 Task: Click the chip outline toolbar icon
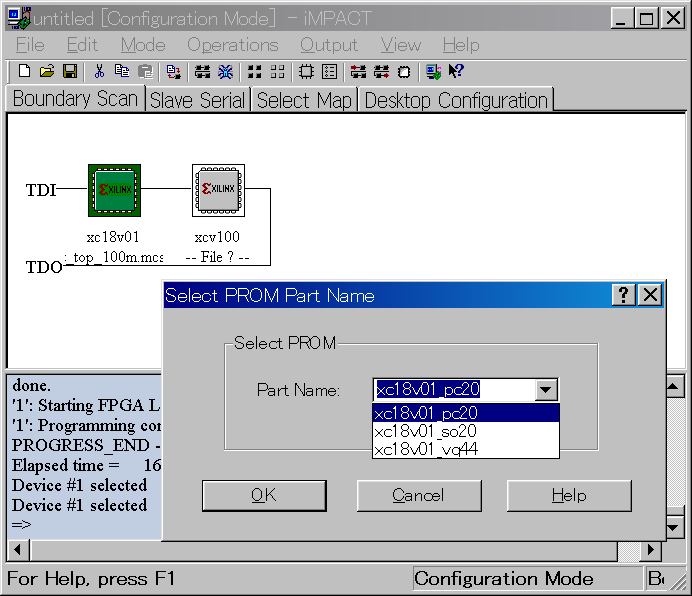[x=306, y=72]
